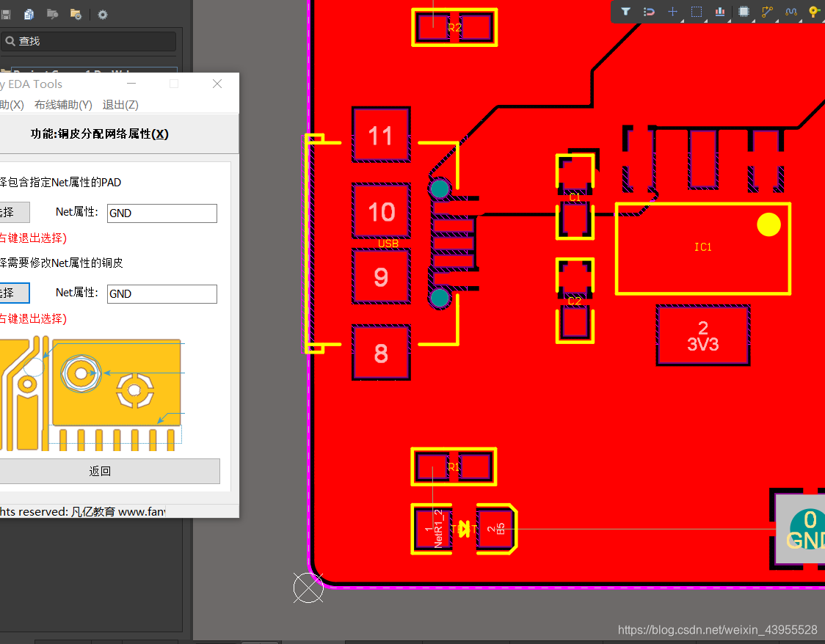Select the move objects cross tool

[x=672, y=12]
